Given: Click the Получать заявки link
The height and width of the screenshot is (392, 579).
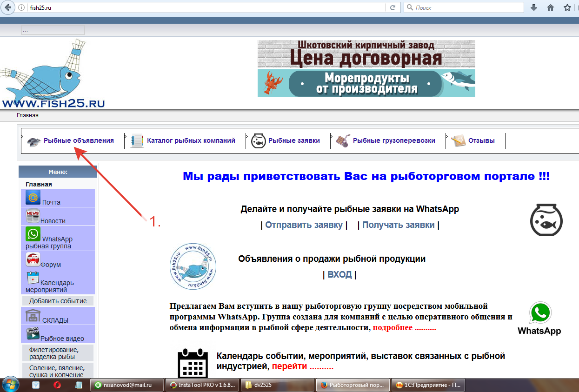Looking at the screenshot, I should (398, 225).
